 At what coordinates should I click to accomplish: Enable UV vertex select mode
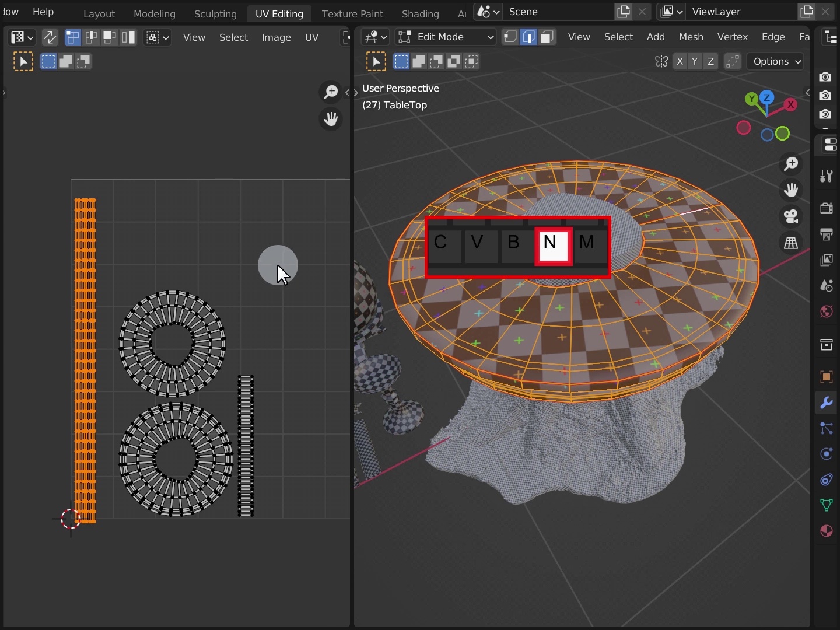coord(72,37)
